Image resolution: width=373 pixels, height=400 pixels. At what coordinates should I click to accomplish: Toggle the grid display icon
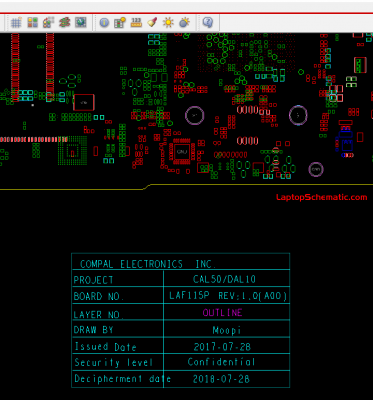(16, 23)
